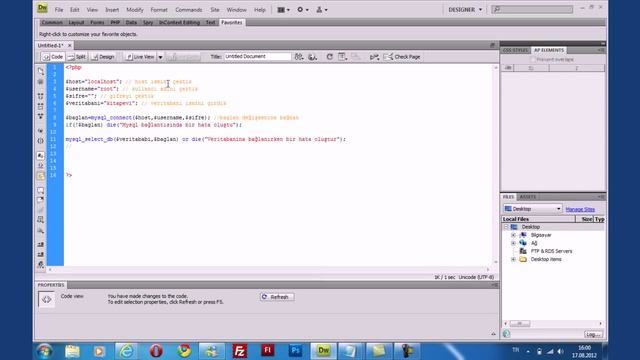Click the Refresh button in Properties panel
640x360 pixels.
(x=277, y=297)
